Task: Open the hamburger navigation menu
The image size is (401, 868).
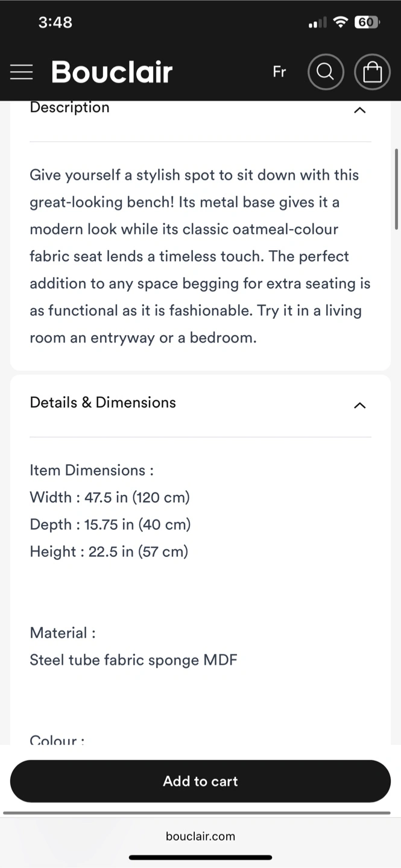Action: click(22, 72)
